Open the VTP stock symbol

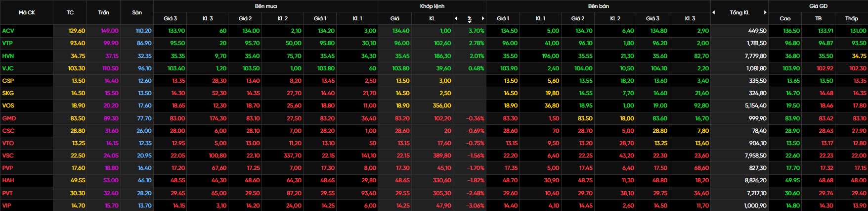click(x=7, y=43)
